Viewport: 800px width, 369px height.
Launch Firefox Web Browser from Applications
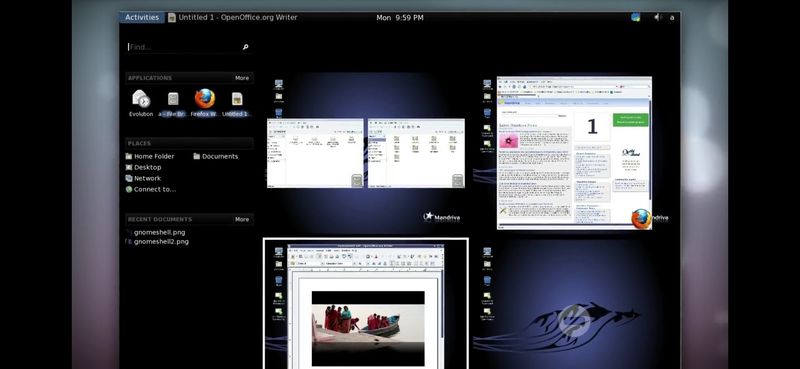205,103
